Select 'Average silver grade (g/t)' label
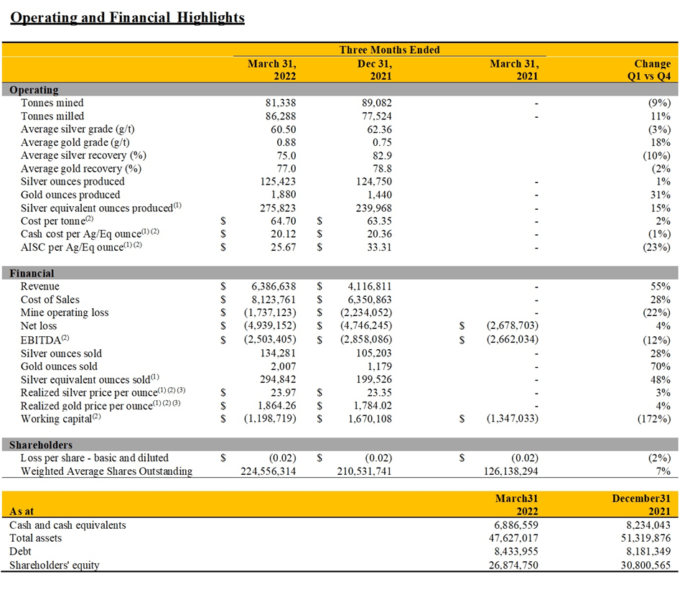This screenshot has width=700, height=592. tap(78, 129)
